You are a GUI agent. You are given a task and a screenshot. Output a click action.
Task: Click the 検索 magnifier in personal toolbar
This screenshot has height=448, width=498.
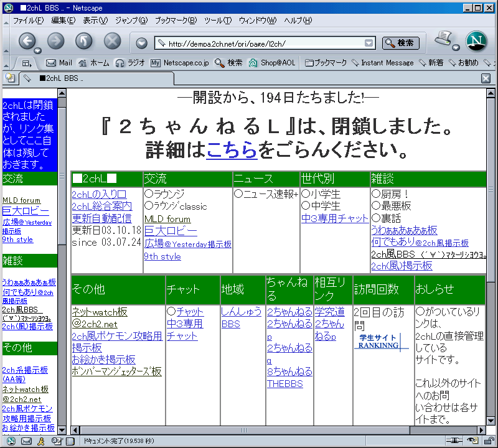pyautogui.click(x=228, y=63)
